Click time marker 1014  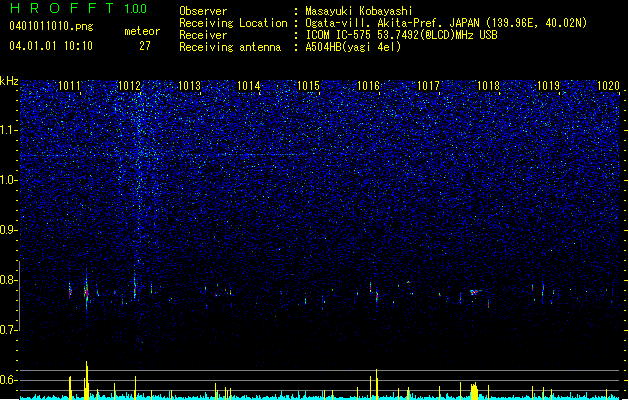(x=249, y=86)
